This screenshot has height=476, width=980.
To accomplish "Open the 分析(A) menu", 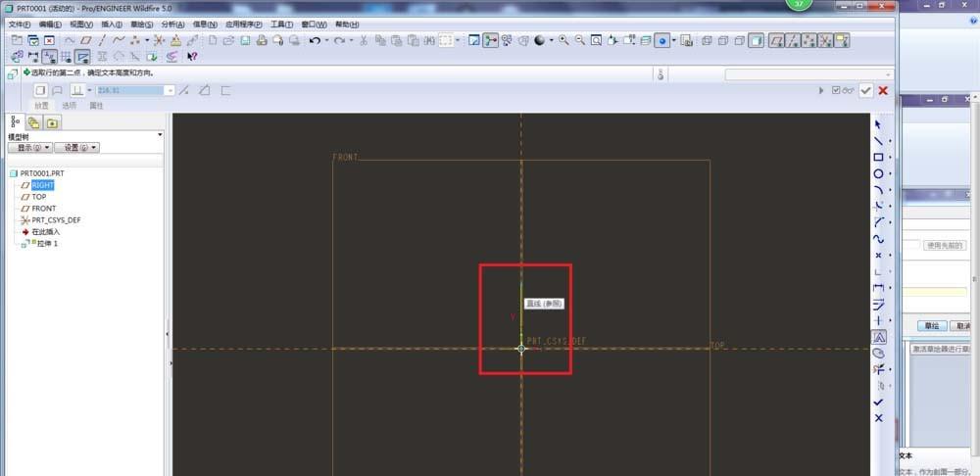I will pos(172,24).
